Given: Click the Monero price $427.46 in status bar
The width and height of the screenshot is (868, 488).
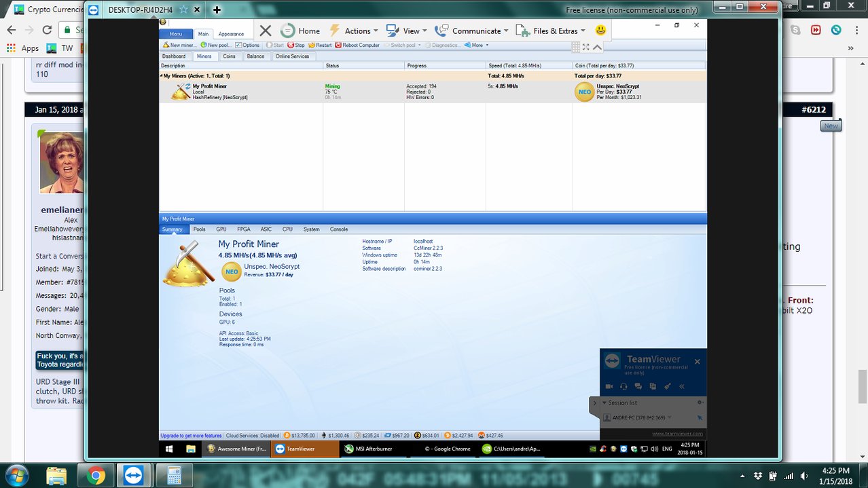Looking at the screenshot, I should tap(490, 436).
